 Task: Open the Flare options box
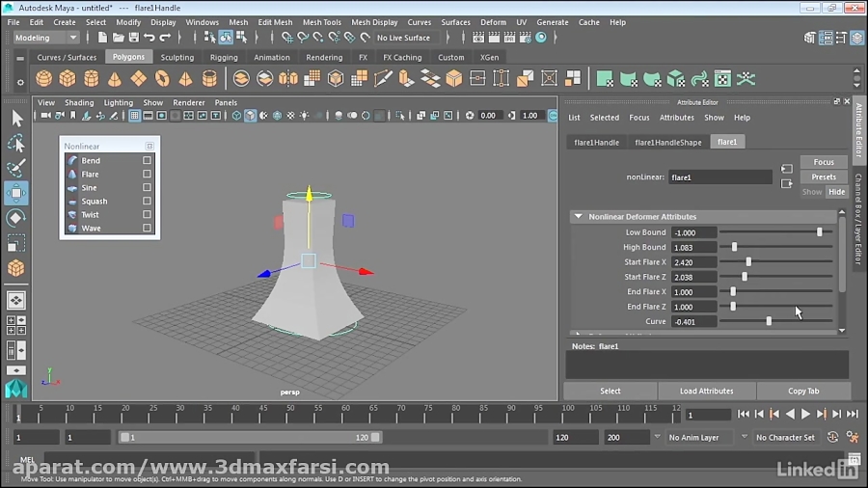pos(147,174)
